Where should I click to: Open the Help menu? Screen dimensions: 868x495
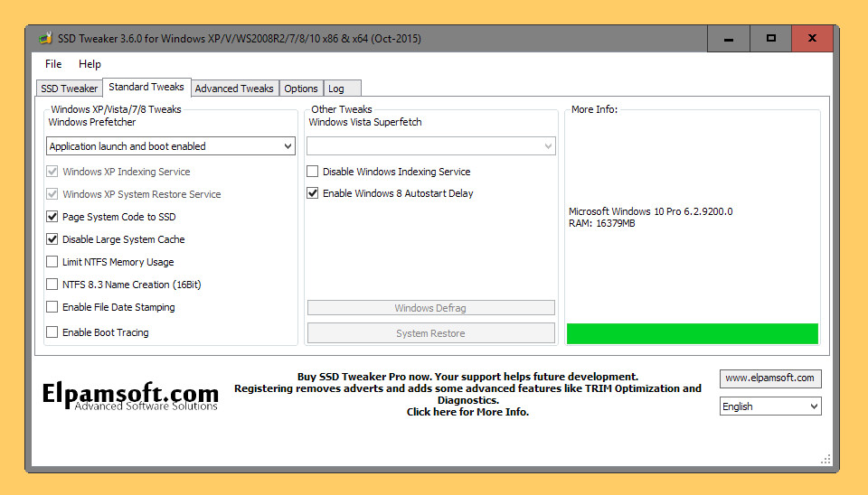coord(90,64)
